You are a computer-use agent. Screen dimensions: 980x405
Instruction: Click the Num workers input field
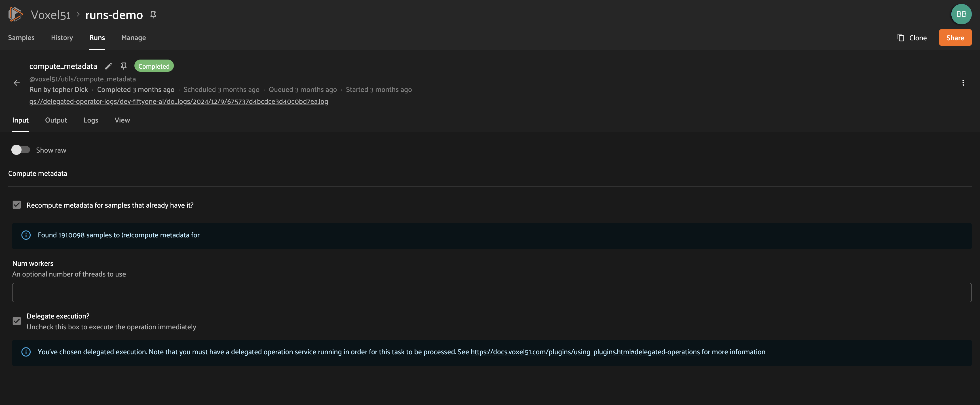pos(491,292)
